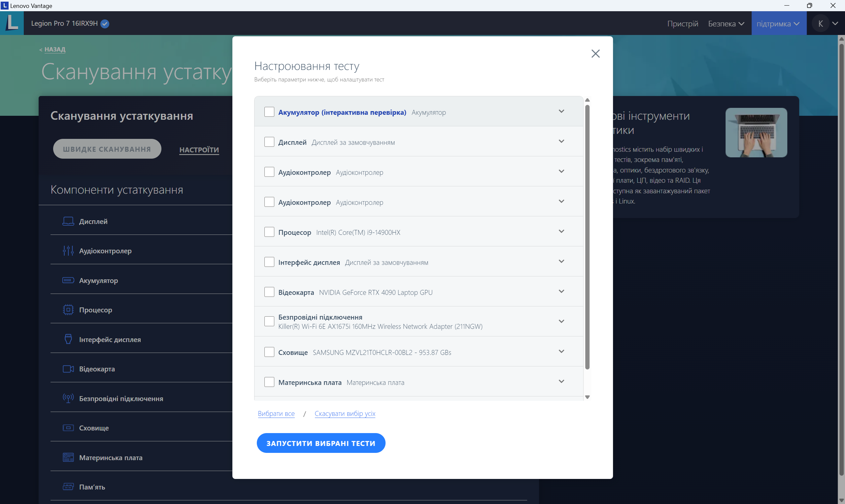Close the test settings dialog
The height and width of the screenshot is (504, 845).
[x=595, y=54]
